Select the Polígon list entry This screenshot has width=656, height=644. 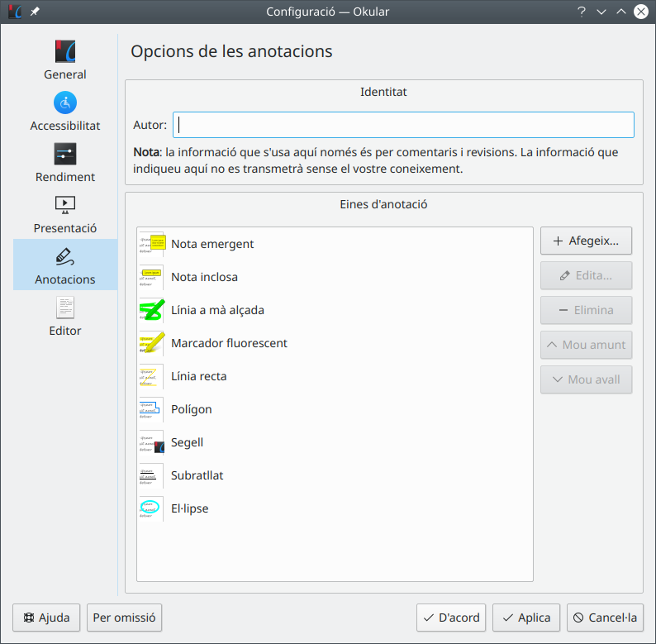pyautogui.click(x=191, y=409)
